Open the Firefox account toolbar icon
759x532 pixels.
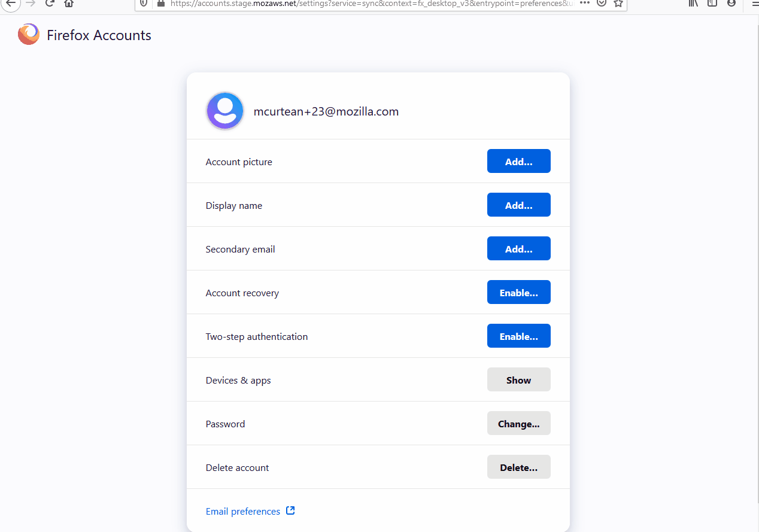(x=731, y=3)
